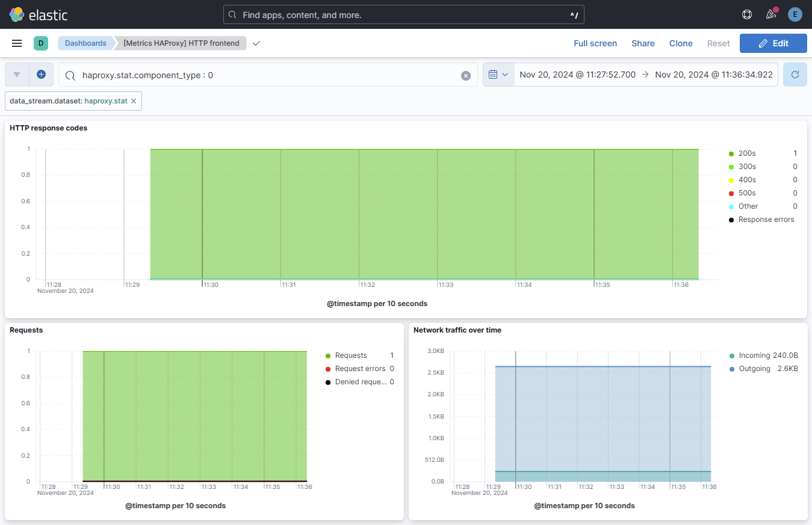Open the start date picker
Image resolution: width=812 pixels, height=525 pixels.
pos(577,74)
